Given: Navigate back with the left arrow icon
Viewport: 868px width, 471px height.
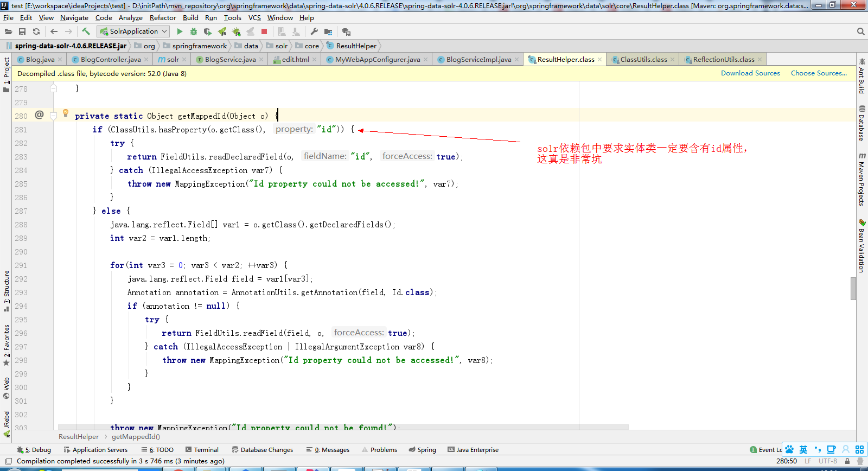Looking at the screenshot, I should [54, 31].
